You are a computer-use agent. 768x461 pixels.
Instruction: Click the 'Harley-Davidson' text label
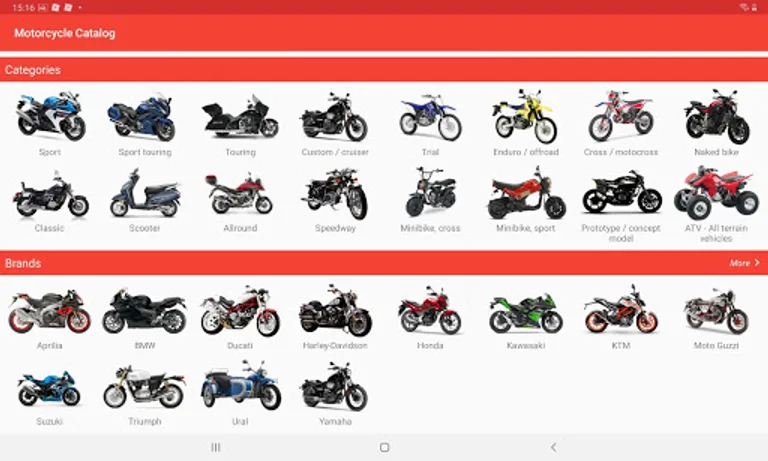pyautogui.click(x=335, y=345)
